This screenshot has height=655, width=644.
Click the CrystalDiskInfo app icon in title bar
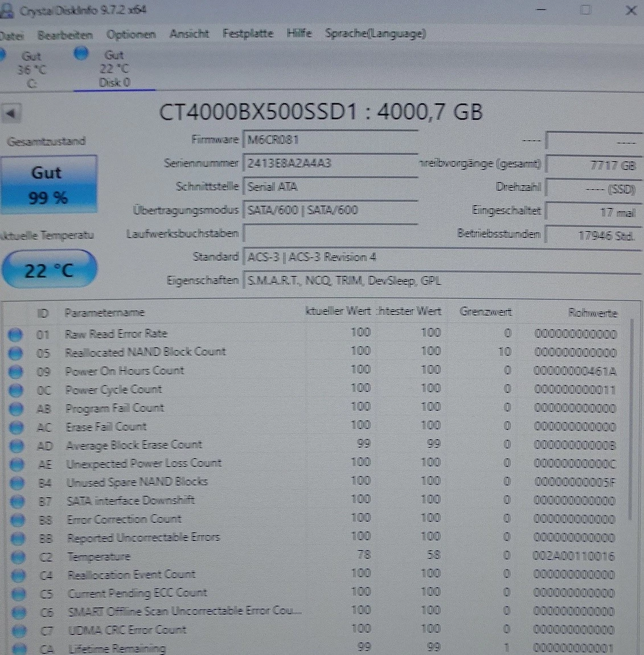coord(6,11)
